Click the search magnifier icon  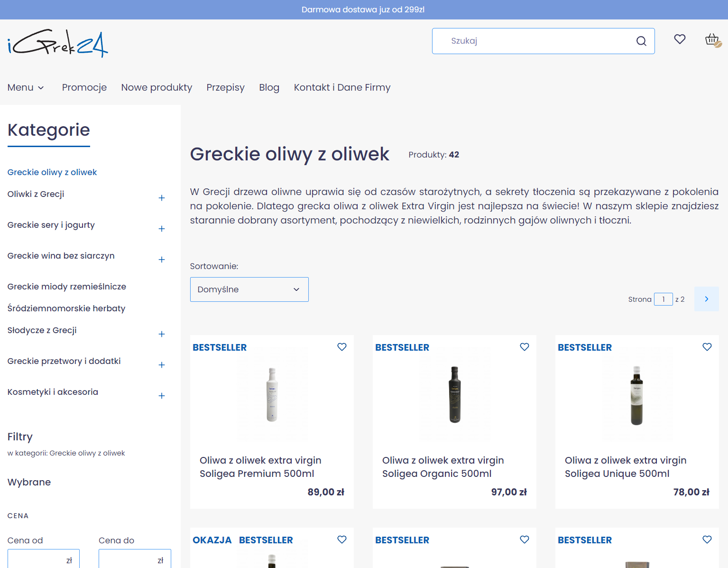(x=641, y=41)
